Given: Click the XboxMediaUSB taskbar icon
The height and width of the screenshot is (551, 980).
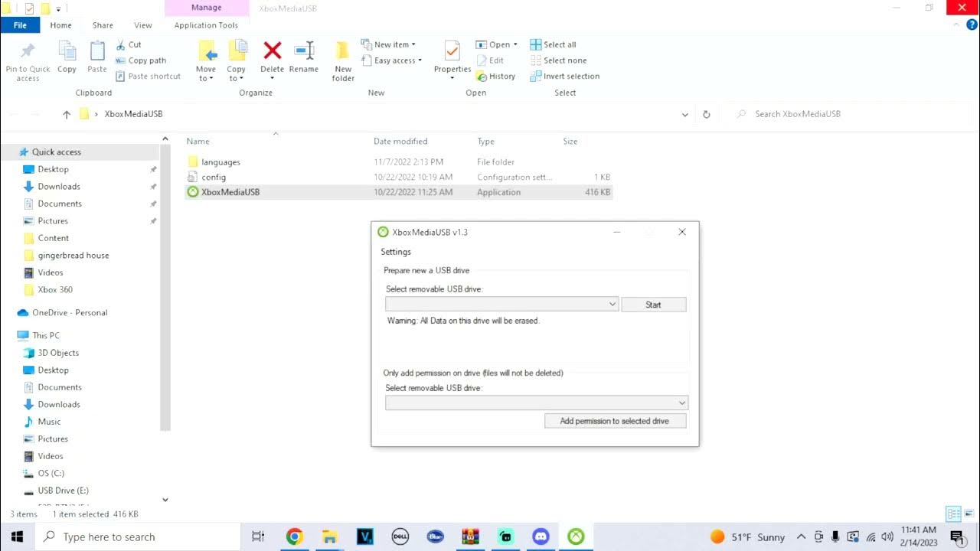Looking at the screenshot, I should tap(576, 536).
